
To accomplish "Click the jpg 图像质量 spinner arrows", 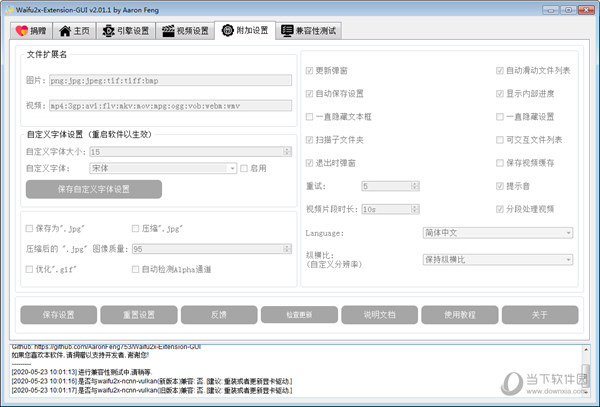I will click(287, 249).
